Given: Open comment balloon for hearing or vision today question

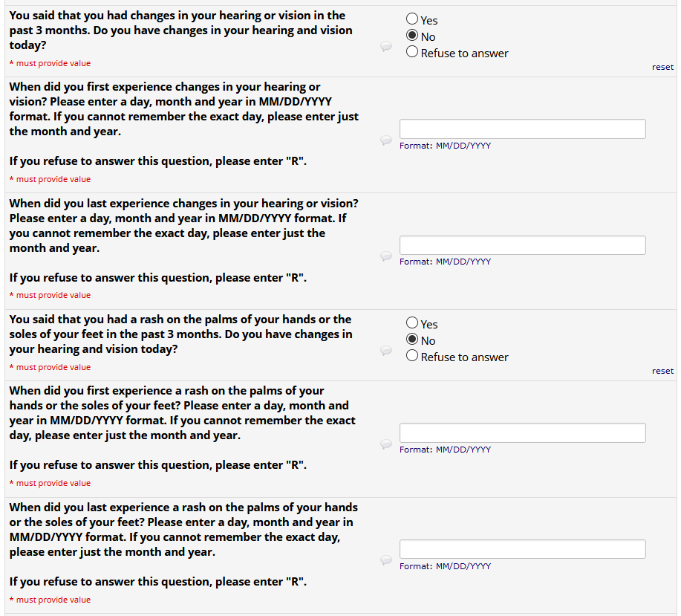Looking at the screenshot, I should coord(386,46).
